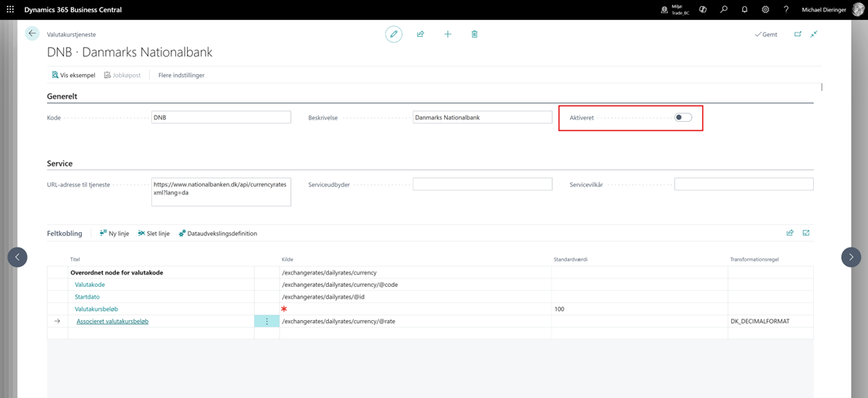Click Dataudvekslingsdefinition in Feltkobling bar
Viewport: 868px width, 398px height.
[218, 234]
